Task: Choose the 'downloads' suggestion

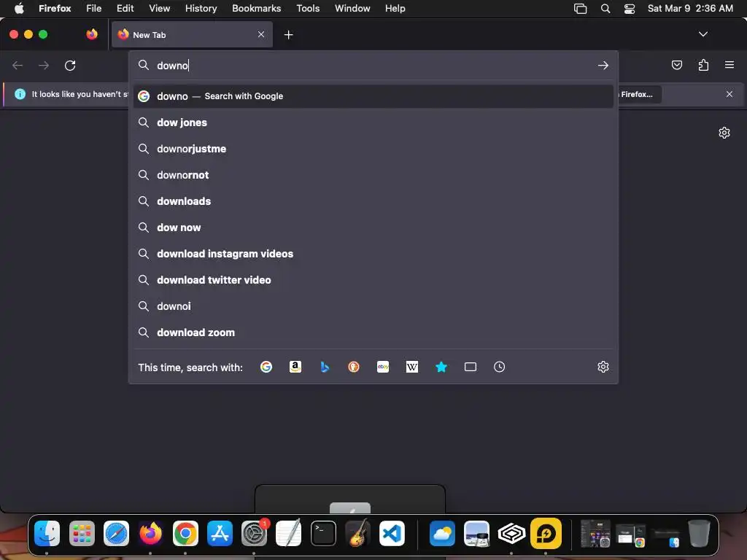Action: point(373,201)
